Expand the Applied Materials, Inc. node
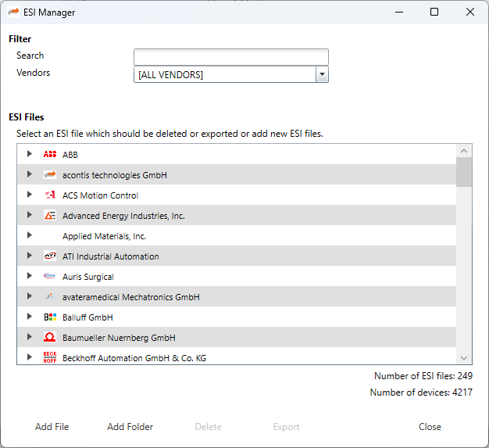489x448 pixels. click(30, 235)
